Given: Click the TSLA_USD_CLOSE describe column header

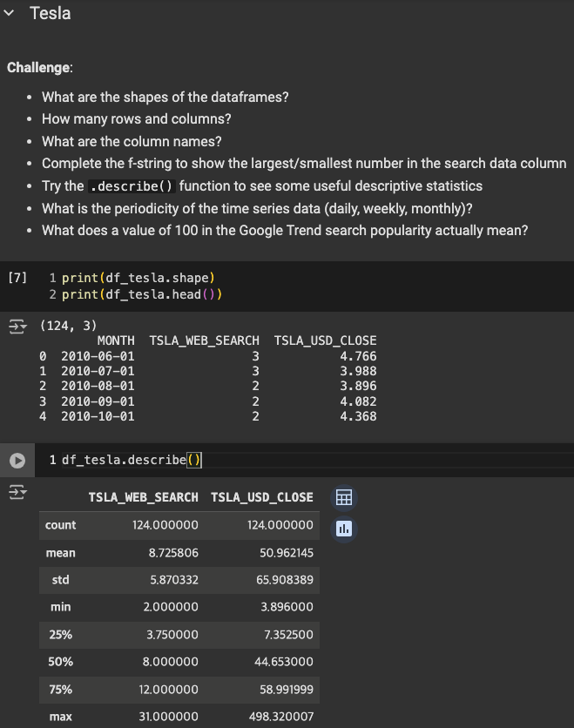Looking at the screenshot, I should (262, 497).
